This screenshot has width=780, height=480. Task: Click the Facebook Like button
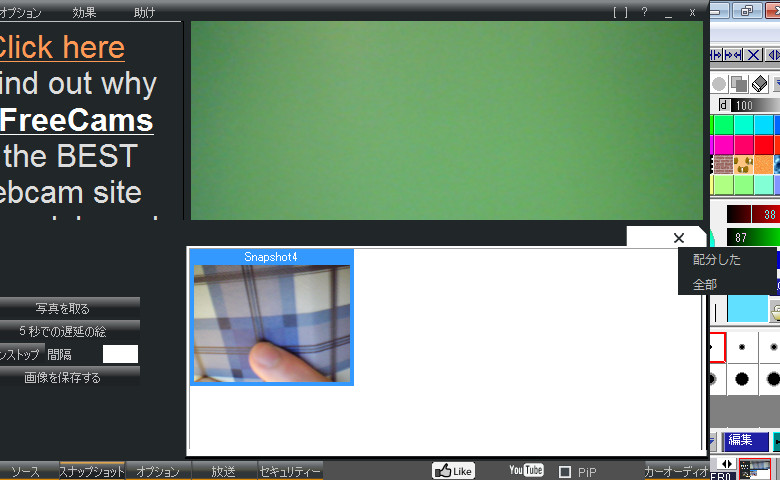click(x=453, y=471)
